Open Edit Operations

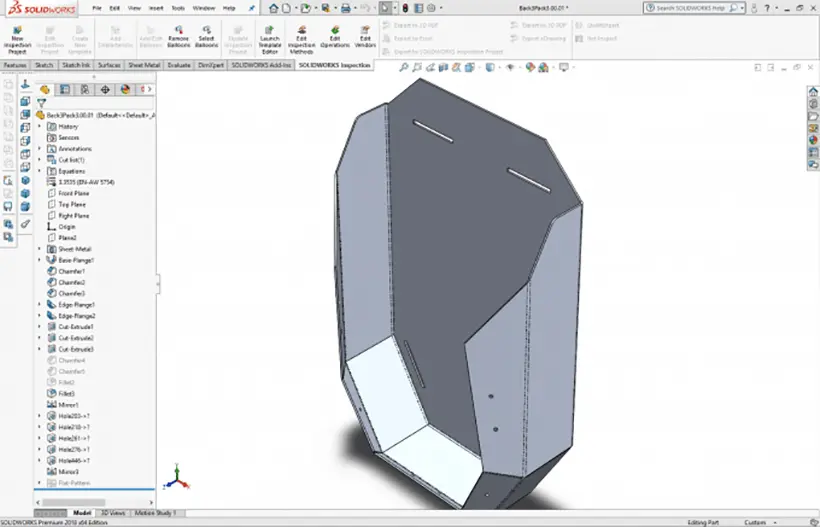click(335, 37)
